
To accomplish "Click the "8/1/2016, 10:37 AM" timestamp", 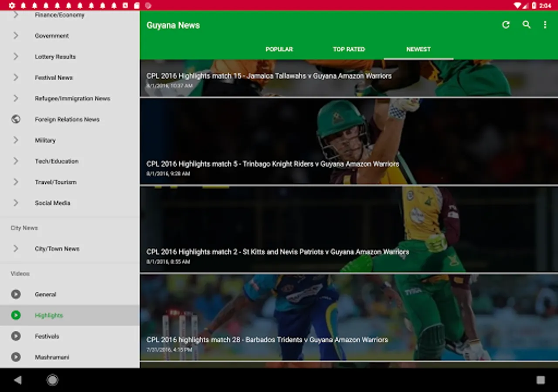I will (170, 86).
